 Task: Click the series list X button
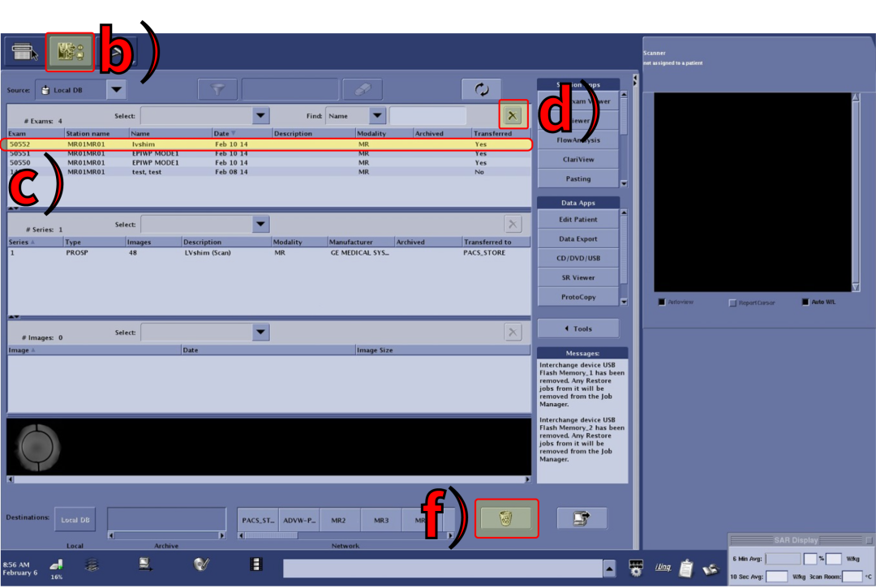click(x=513, y=224)
